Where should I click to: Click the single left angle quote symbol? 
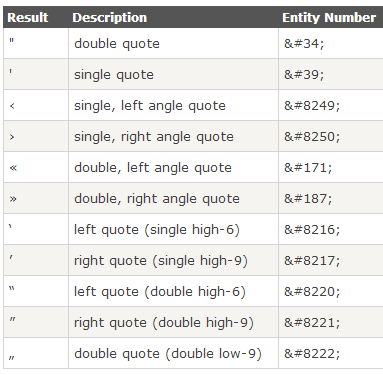click(12, 106)
